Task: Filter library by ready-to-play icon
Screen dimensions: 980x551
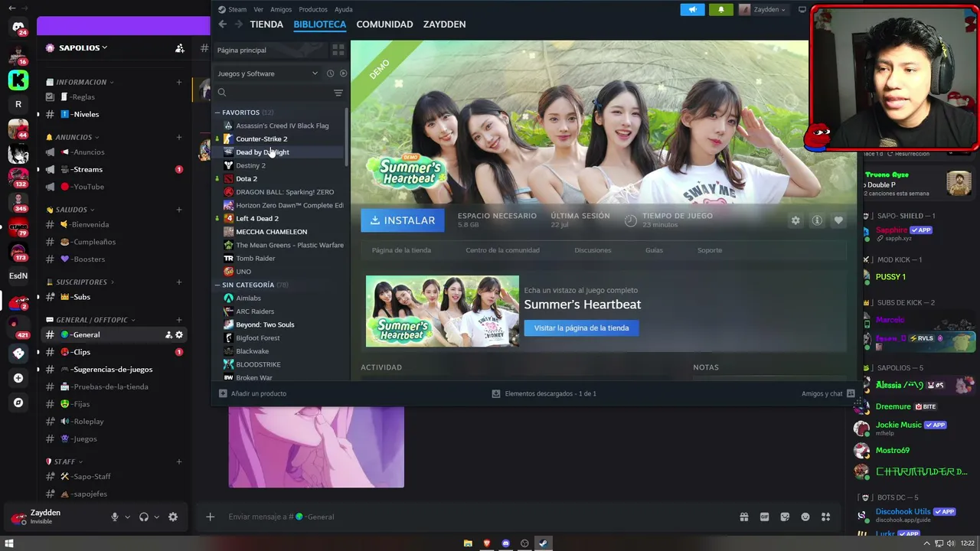Action: point(343,73)
